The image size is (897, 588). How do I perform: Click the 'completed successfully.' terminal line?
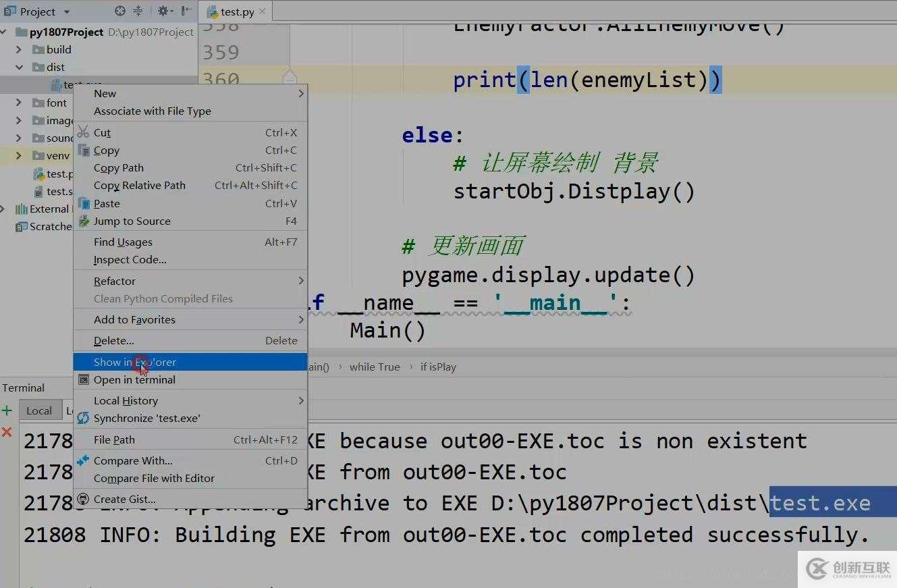point(446,535)
